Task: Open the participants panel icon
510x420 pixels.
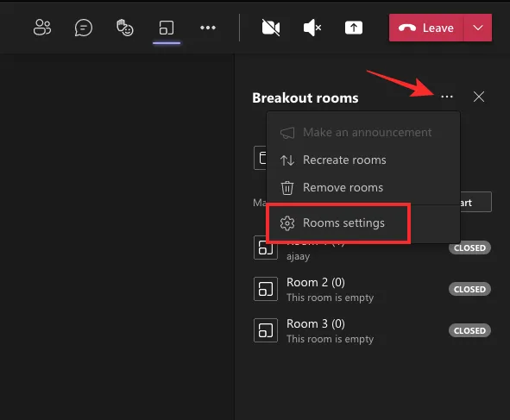Action: 42,28
